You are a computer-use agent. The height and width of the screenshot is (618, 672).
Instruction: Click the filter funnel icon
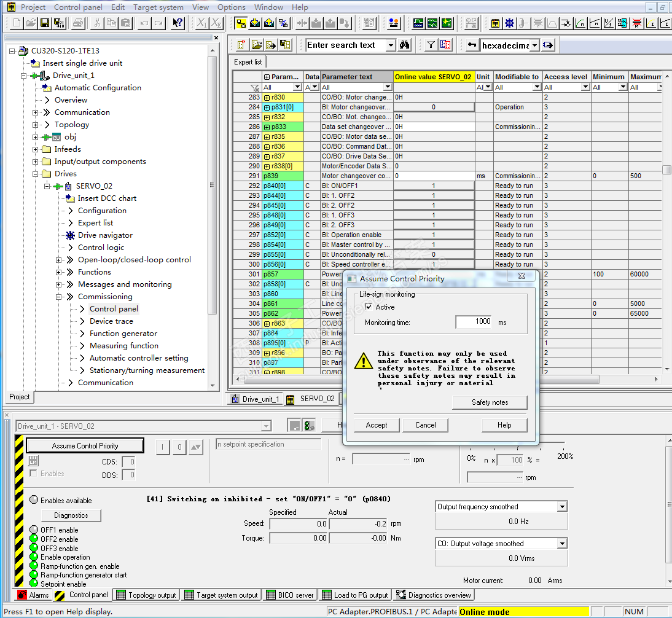coord(431,45)
